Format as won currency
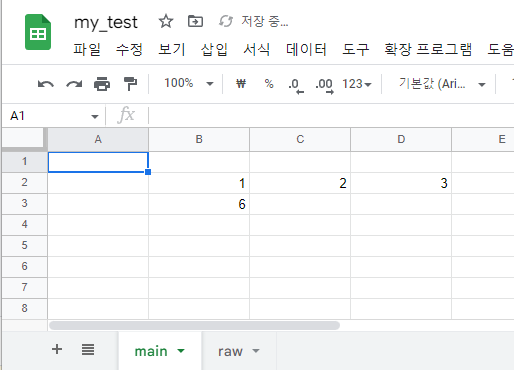Screen dimensions: 514x370 (241, 83)
